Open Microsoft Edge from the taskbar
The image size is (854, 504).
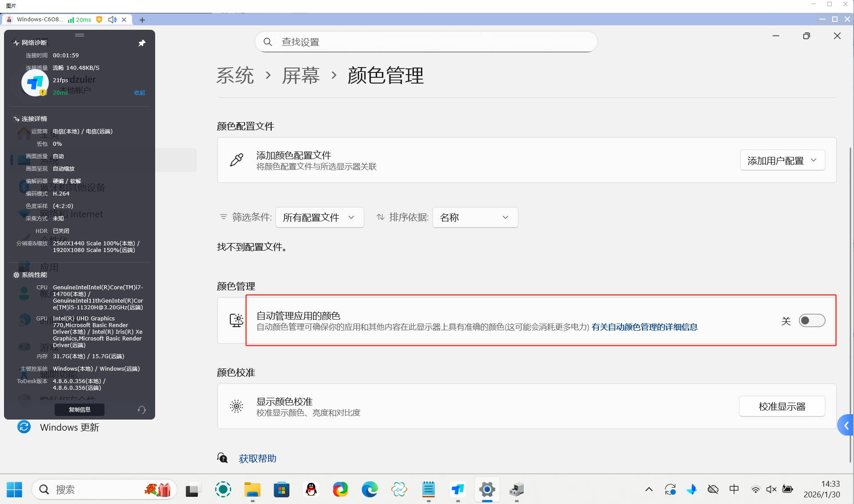click(x=369, y=489)
